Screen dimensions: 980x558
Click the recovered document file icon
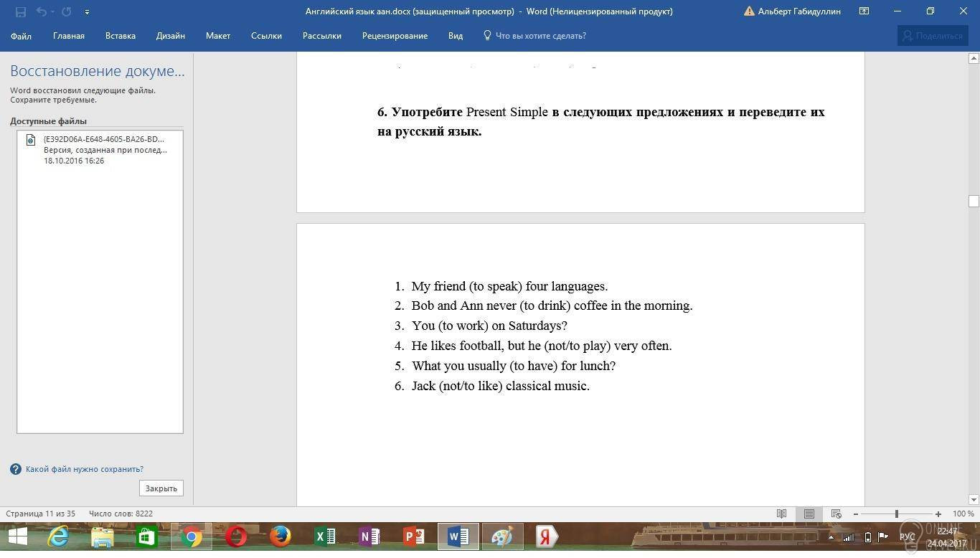31,140
